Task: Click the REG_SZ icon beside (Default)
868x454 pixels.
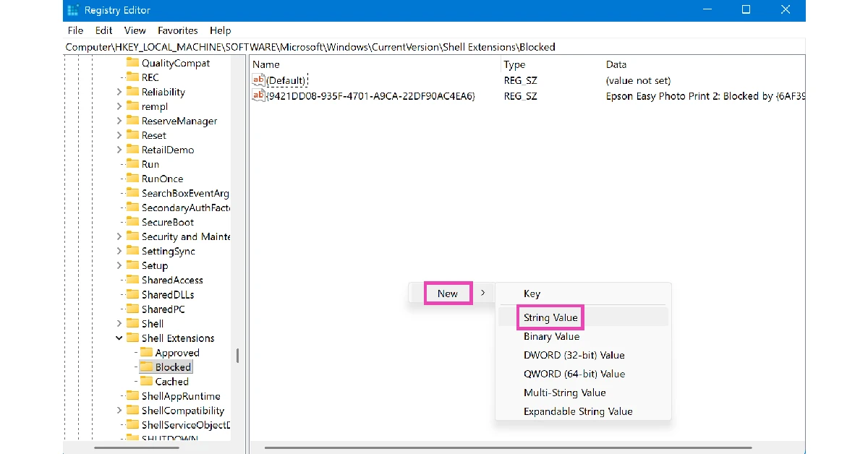Action: 258,80
